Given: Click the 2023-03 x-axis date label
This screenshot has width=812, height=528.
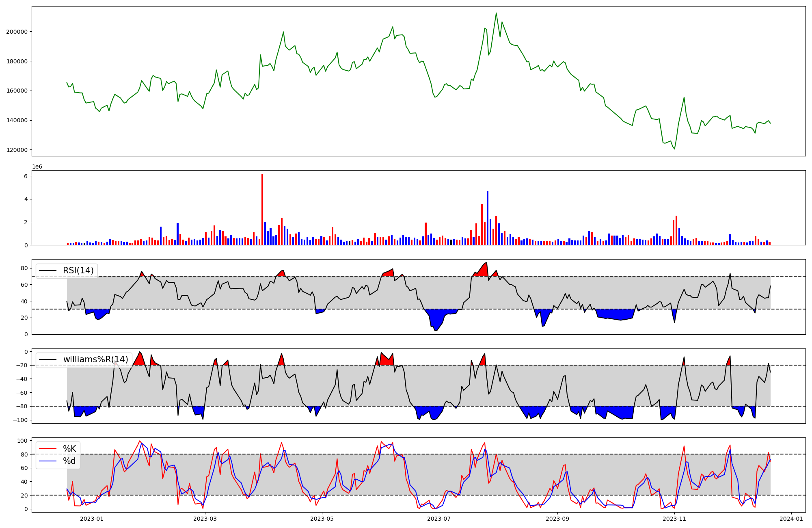Looking at the screenshot, I should (x=205, y=519).
